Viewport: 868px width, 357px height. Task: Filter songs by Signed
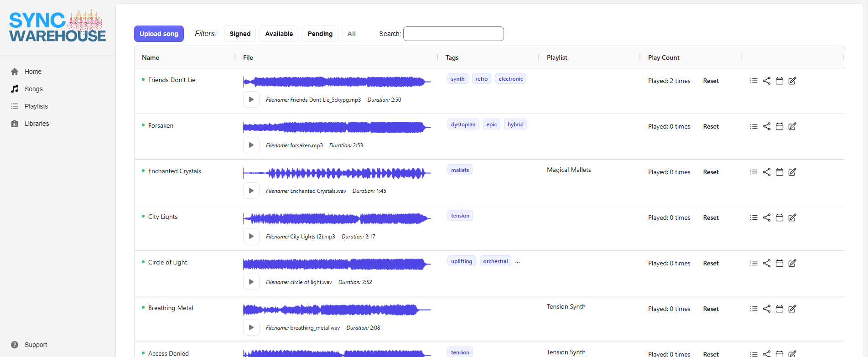pos(240,34)
